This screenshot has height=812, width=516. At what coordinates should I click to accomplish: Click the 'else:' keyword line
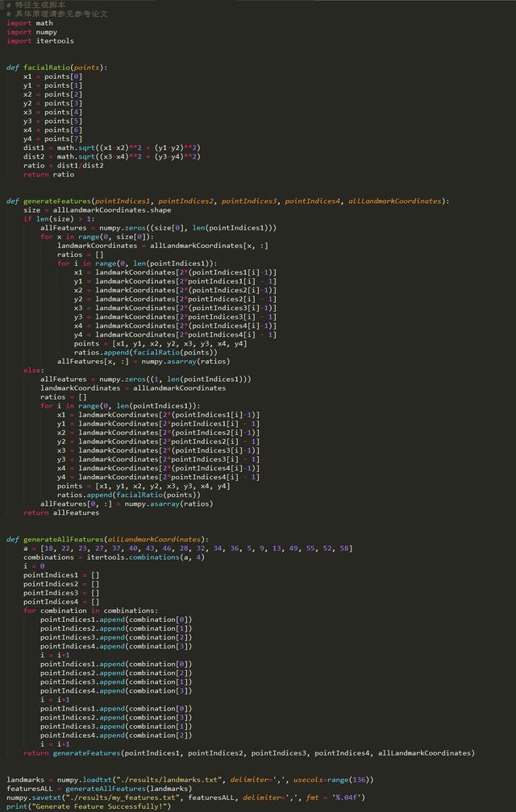34,370
